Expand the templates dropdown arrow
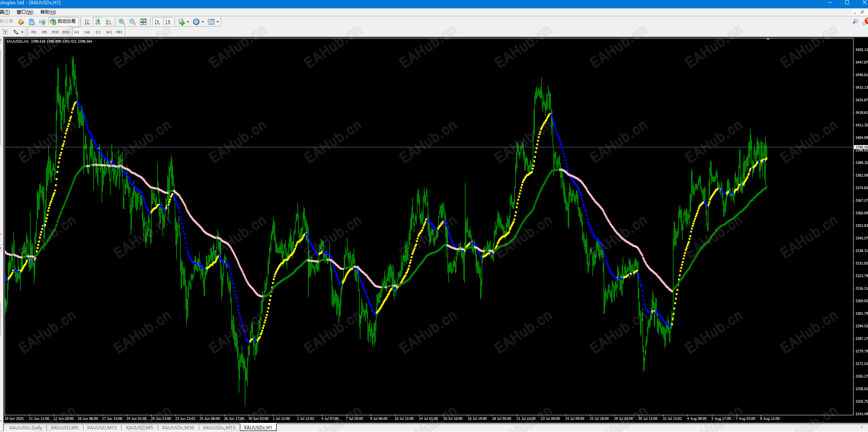The image size is (868, 432). click(x=217, y=22)
